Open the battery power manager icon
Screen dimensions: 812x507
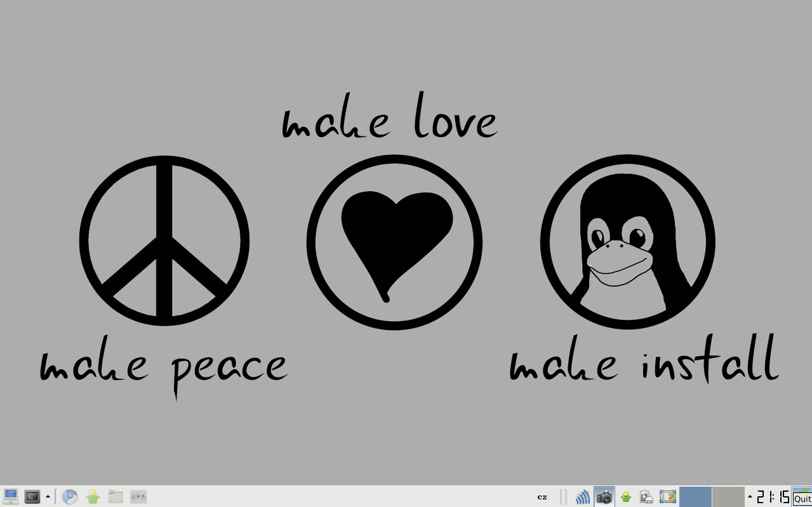click(x=646, y=497)
